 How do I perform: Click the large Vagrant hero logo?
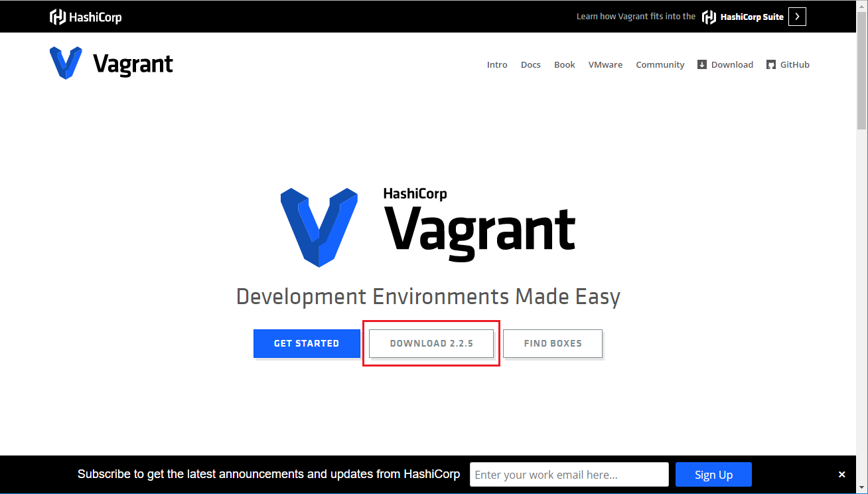point(428,226)
